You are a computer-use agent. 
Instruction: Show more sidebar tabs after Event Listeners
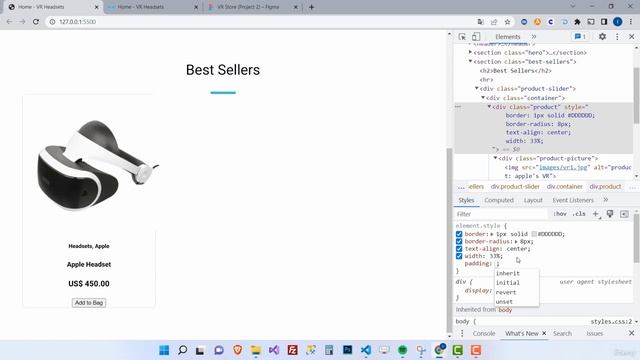tap(606, 200)
